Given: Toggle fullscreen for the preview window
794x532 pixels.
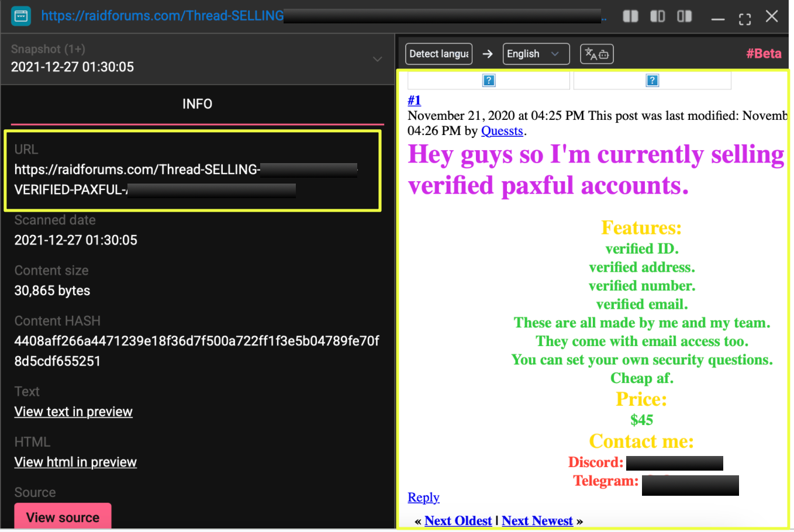Looking at the screenshot, I should (x=744, y=19).
